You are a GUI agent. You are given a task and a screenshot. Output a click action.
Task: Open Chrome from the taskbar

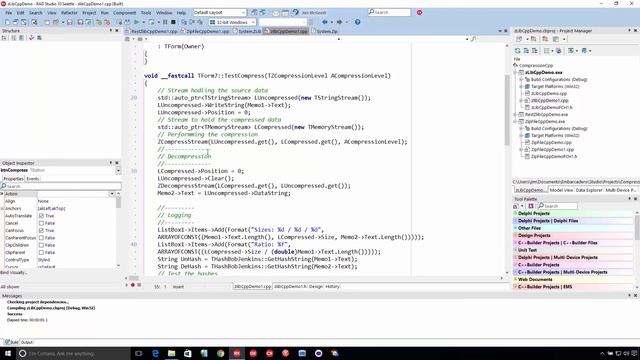coord(220,353)
